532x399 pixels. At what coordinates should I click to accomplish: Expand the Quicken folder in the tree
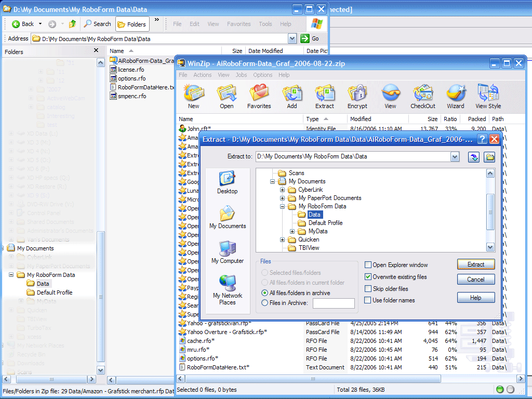pyautogui.click(x=282, y=240)
